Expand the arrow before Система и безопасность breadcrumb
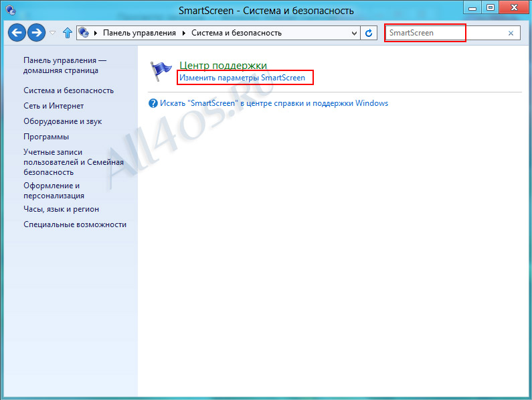The height and width of the screenshot is (400, 532). coord(184,33)
